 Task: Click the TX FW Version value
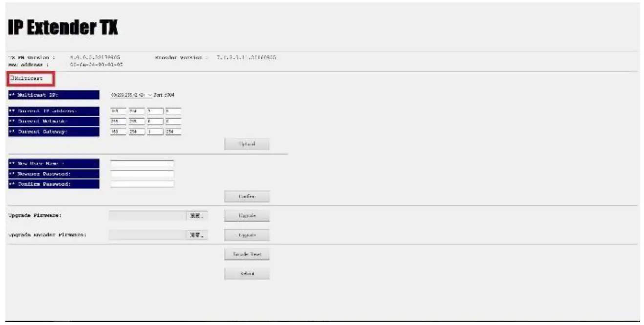click(95, 58)
